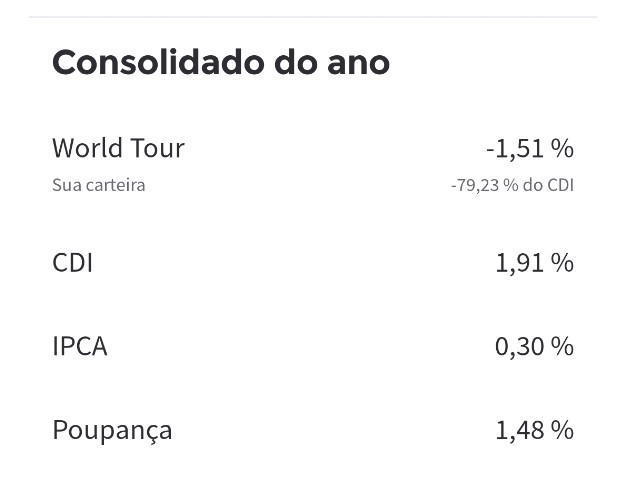
Task: Open the World Tour portfolio row
Action: tap(313, 165)
